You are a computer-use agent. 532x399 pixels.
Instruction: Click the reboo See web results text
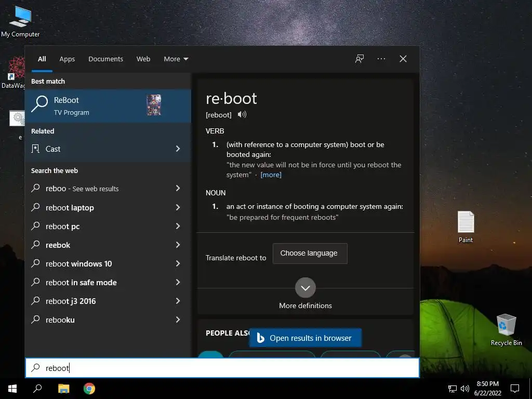tap(82, 189)
